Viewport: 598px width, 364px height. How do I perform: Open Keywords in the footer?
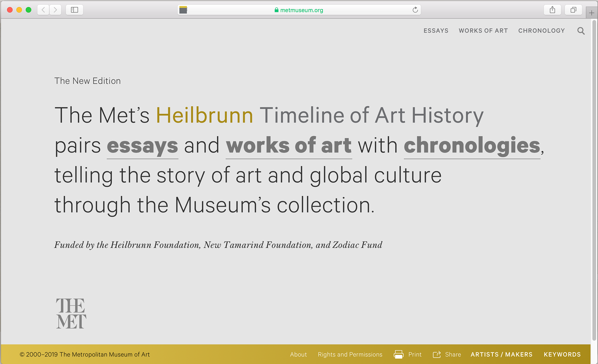(x=562, y=354)
